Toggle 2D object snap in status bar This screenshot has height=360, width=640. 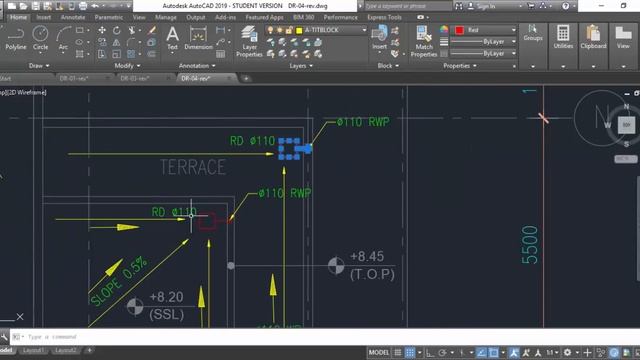coord(493,353)
